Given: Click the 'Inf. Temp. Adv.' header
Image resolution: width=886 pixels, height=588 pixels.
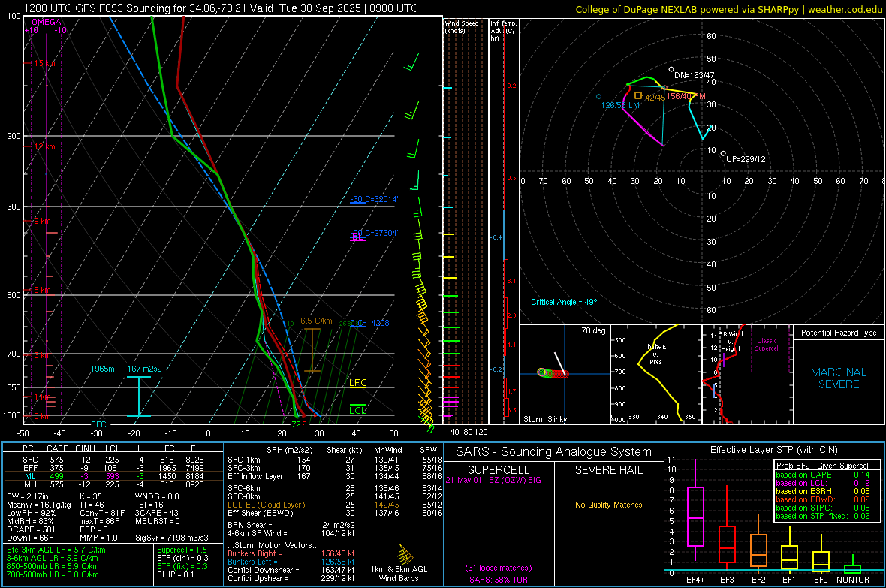Looking at the screenshot, I should click(503, 31).
